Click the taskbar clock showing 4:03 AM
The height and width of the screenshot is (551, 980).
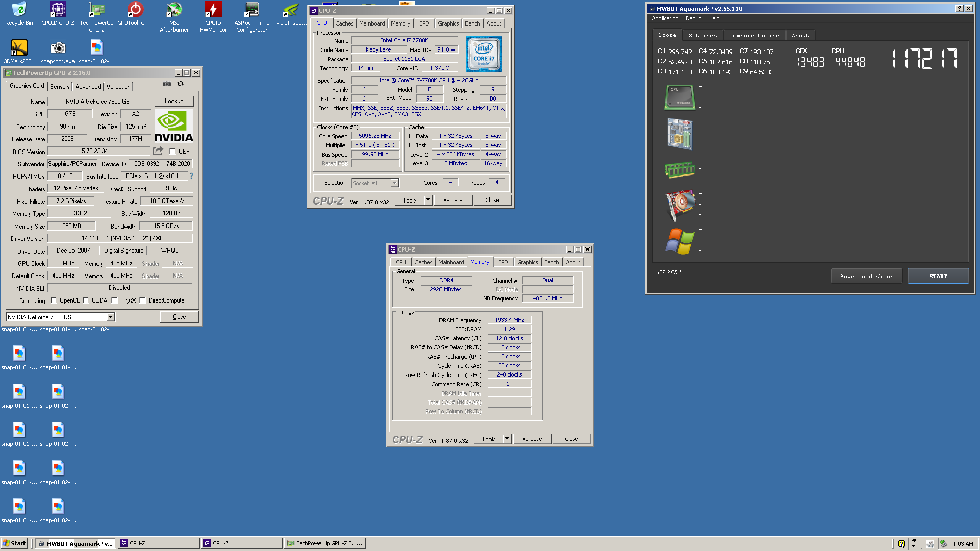click(x=963, y=544)
